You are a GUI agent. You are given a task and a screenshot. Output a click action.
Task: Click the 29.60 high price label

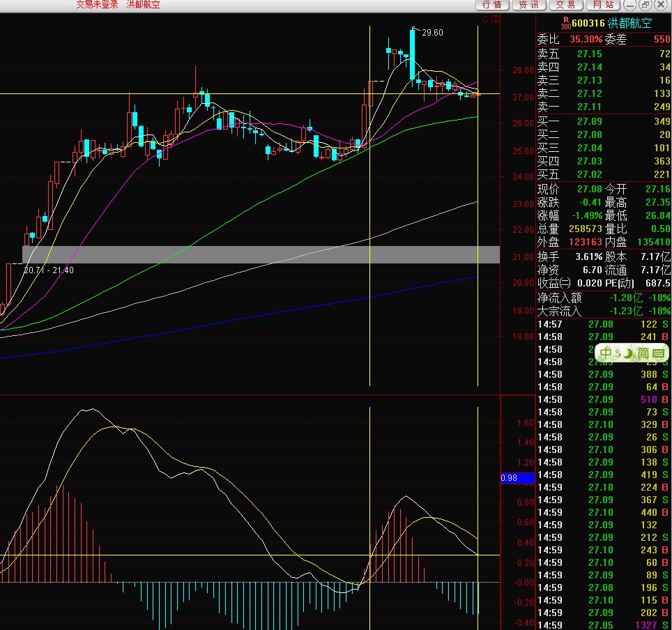pos(432,33)
